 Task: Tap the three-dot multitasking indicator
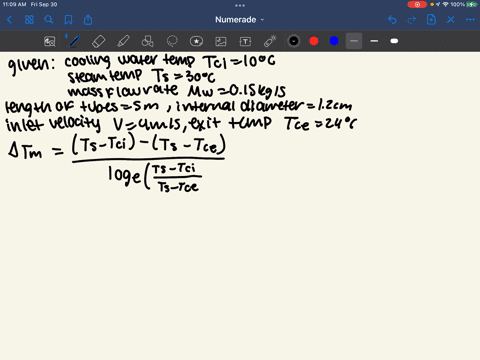coord(240,5)
